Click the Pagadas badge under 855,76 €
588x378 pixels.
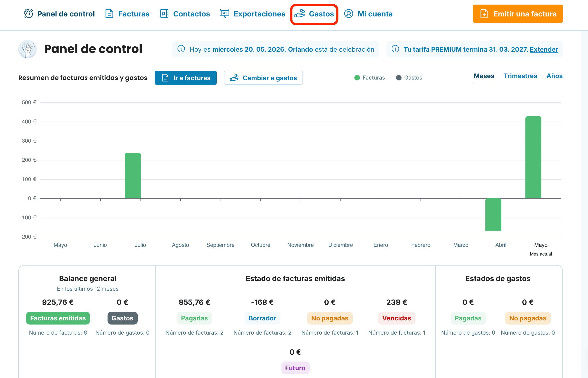[194, 318]
